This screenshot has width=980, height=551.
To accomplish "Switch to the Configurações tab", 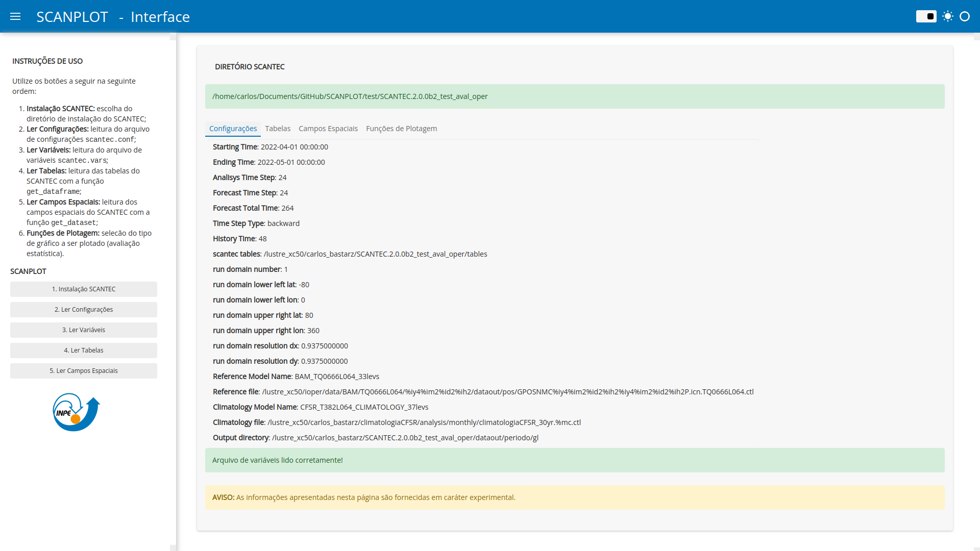I will (x=233, y=129).
